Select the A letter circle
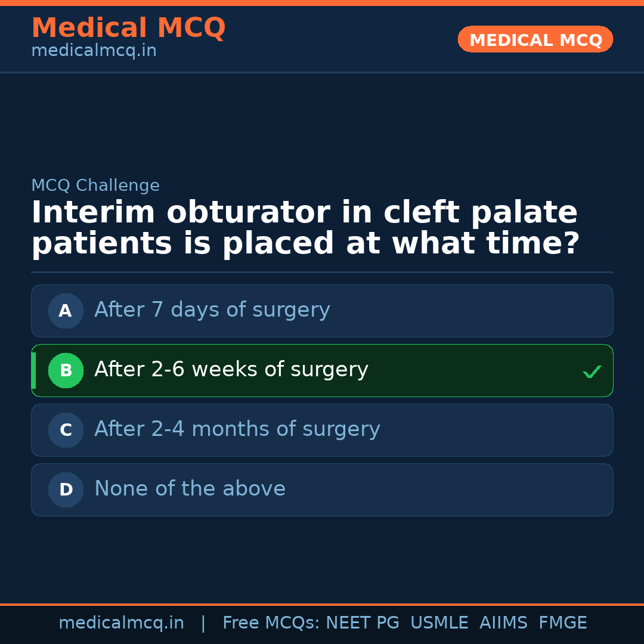The width and height of the screenshot is (644, 644). click(66, 311)
